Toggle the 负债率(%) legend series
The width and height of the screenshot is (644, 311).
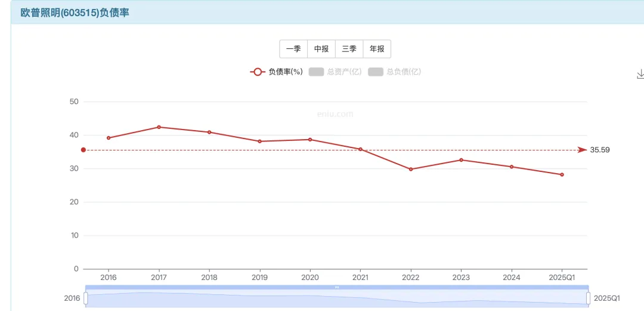tap(277, 72)
